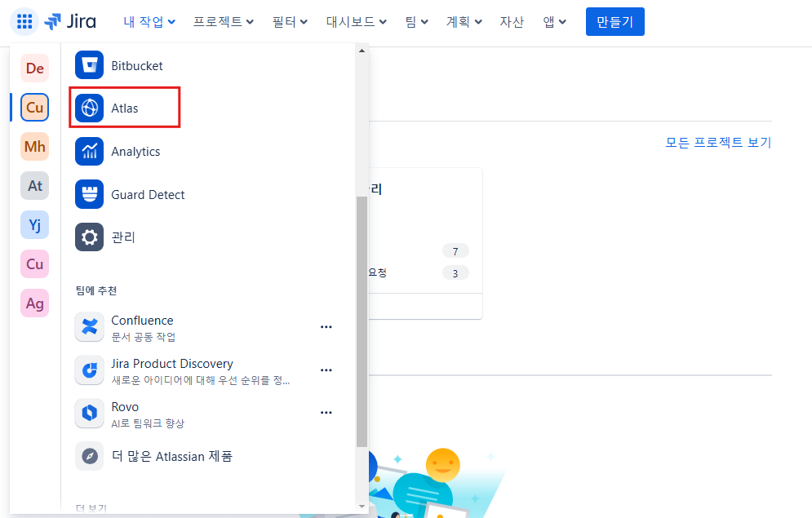Open the 자산 menu item
Screen dimensions: 812x518
tap(512, 22)
